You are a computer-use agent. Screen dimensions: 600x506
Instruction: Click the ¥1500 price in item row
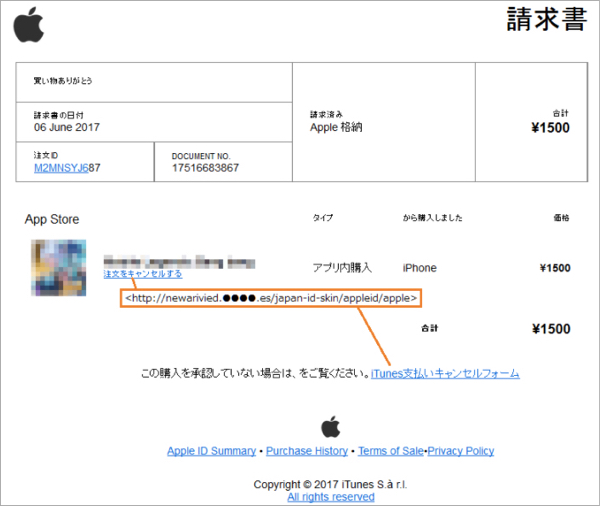[x=555, y=268]
